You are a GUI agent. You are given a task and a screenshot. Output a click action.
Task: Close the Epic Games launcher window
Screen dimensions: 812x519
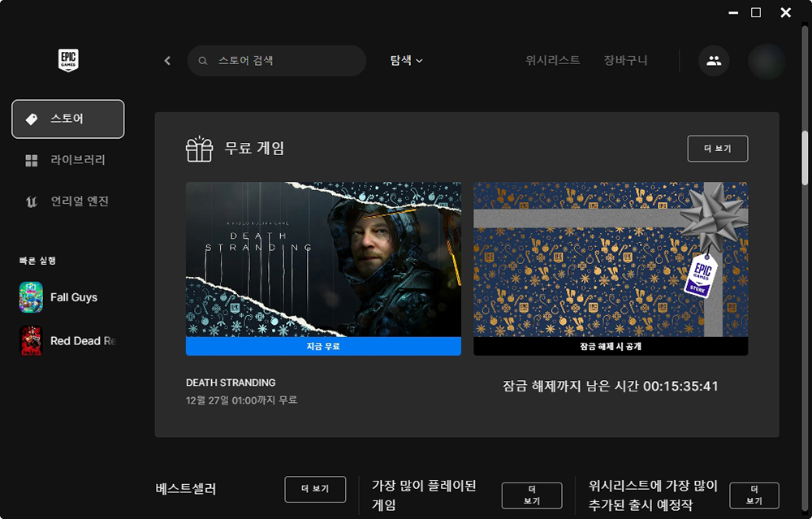pyautogui.click(x=785, y=12)
